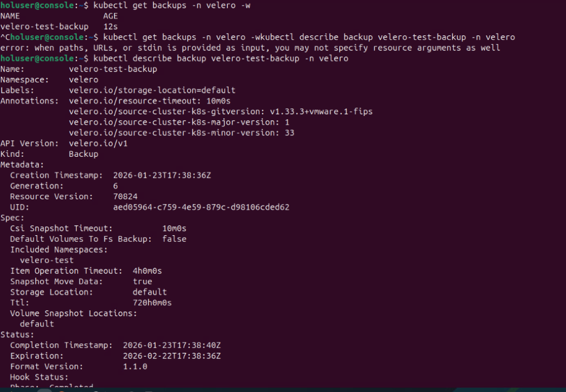Click the error message line about paths and URLs

pos(250,47)
